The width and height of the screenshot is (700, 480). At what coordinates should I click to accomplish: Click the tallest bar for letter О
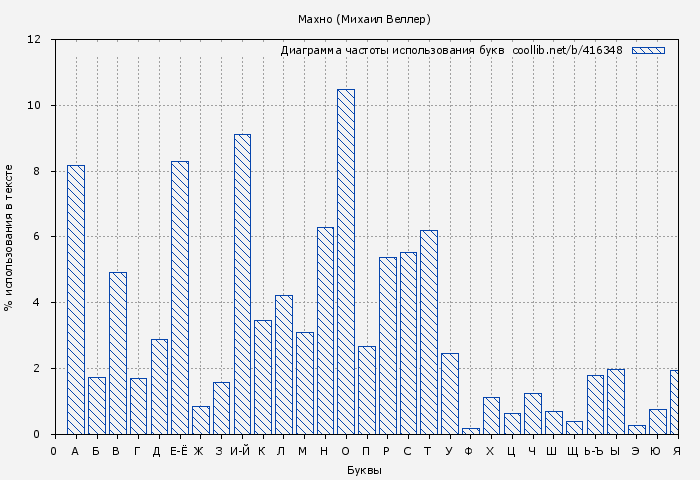pyautogui.click(x=346, y=261)
